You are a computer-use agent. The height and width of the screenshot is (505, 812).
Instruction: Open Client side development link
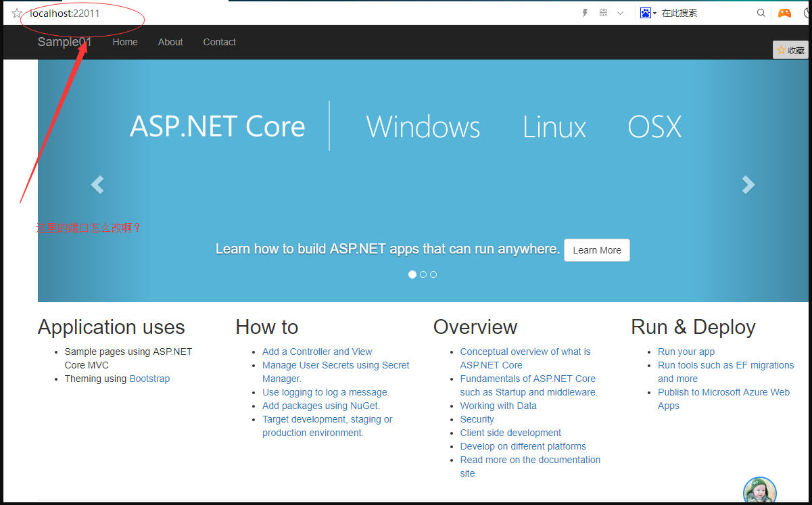[510, 433]
